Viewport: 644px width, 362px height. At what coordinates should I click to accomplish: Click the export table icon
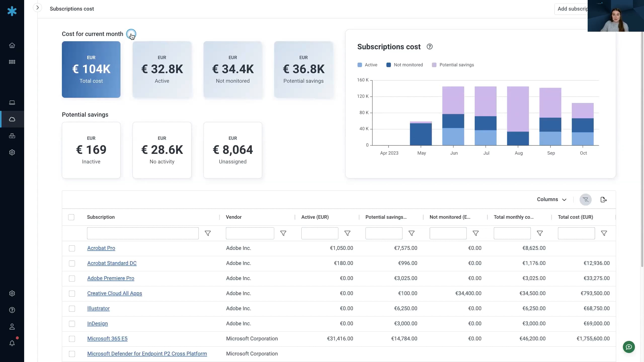(603, 200)
